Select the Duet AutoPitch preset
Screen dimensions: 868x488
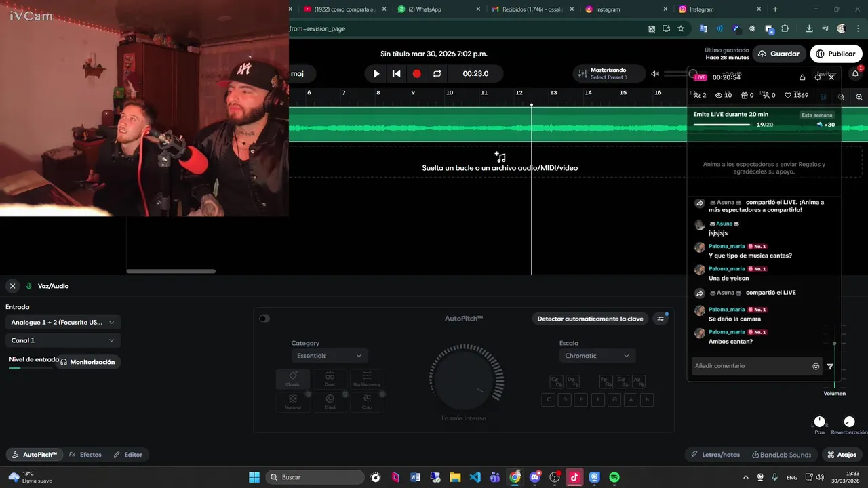[330, 379]
